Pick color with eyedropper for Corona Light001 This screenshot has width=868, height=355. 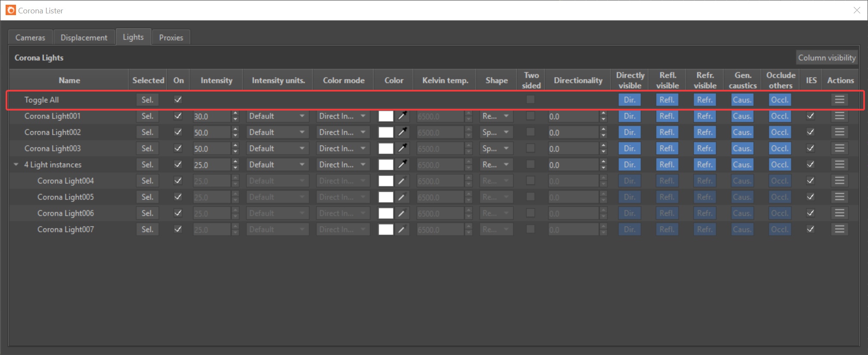tap(402, 116)
